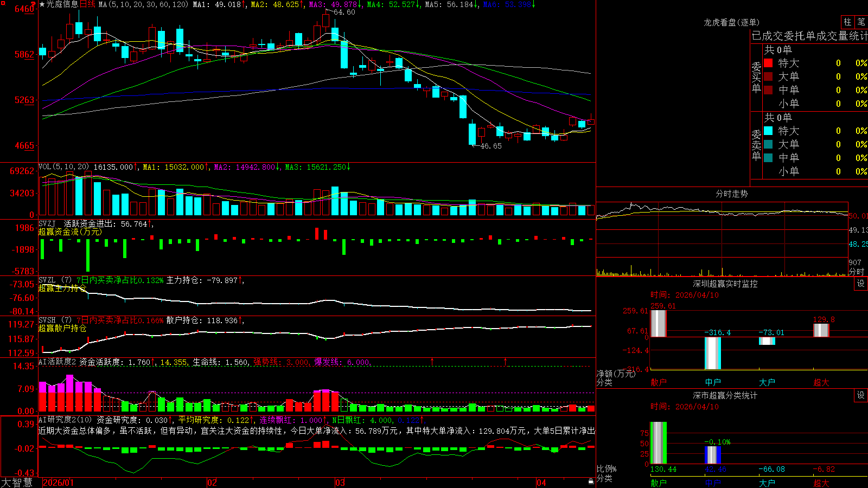Click the VOL(5,10,20) indicator label
Viewport: 868px width, 488px height.
pos(64,167)
